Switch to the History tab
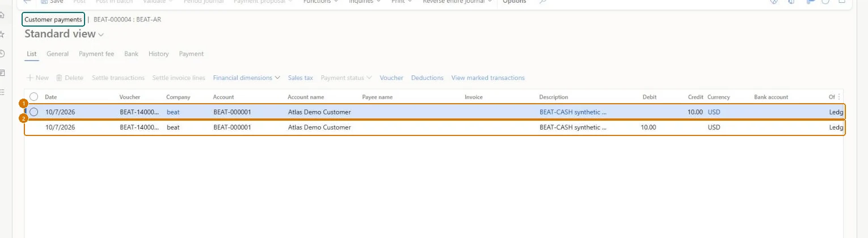Screen dimensions: 868x238 pos(159,54)
